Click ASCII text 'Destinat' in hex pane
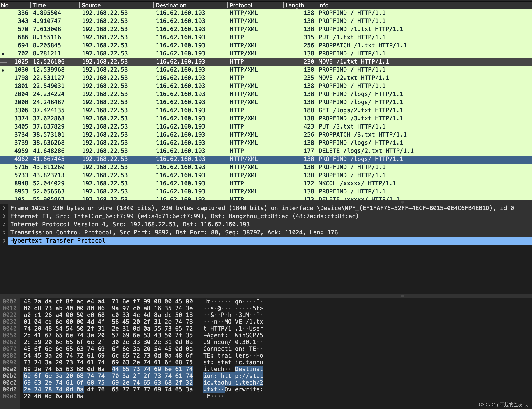This screenshot has width=532, height=409. pos(249,369)
